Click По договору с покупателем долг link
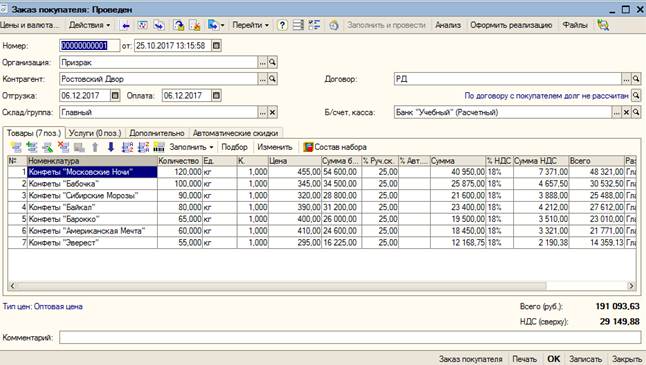646x365 pixels. (546, 96)
